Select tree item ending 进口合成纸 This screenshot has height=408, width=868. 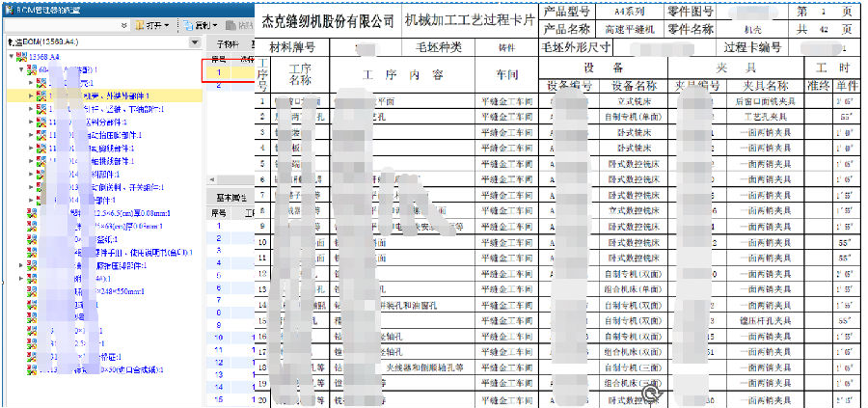(101, 369)
